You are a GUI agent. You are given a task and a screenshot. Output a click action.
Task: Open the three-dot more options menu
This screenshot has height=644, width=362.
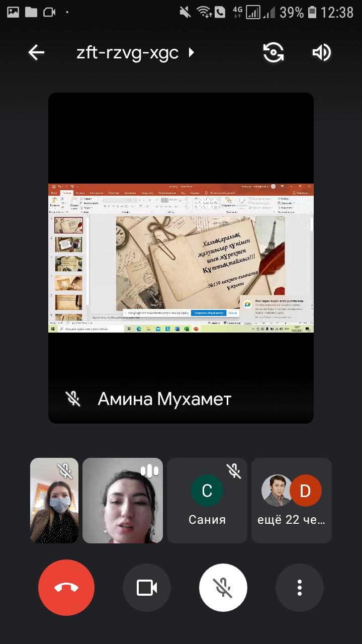coord(300,588)
